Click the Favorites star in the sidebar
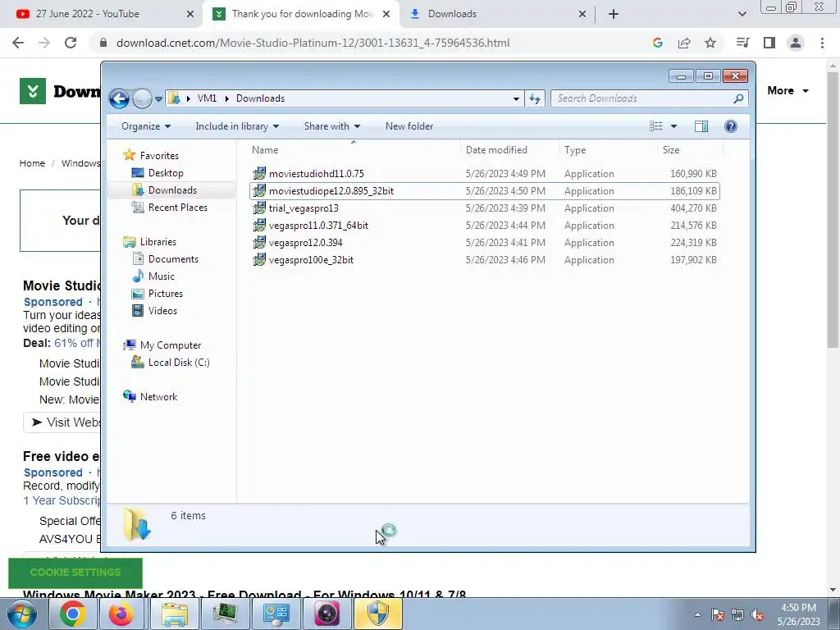 [x=129, y=155]
